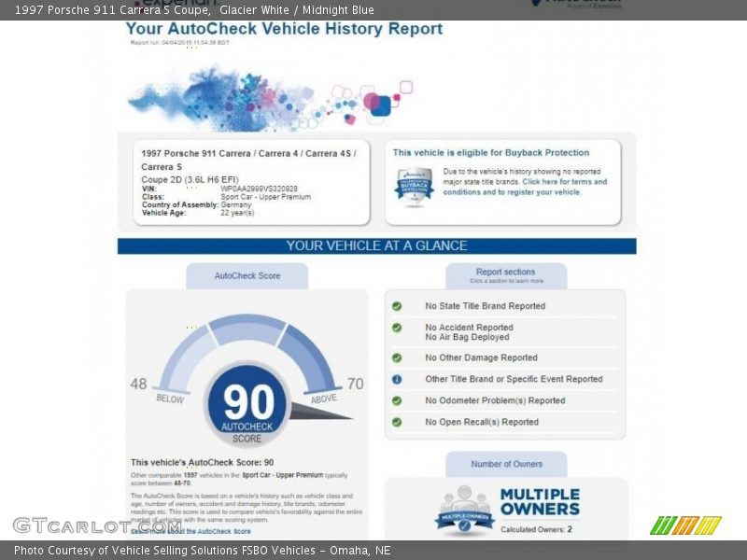This screenshot has height=560, width=747.
Task: Click 'Coupe 2D (3.6L H6 EFI)' text
Action: (x=190, y=179)
